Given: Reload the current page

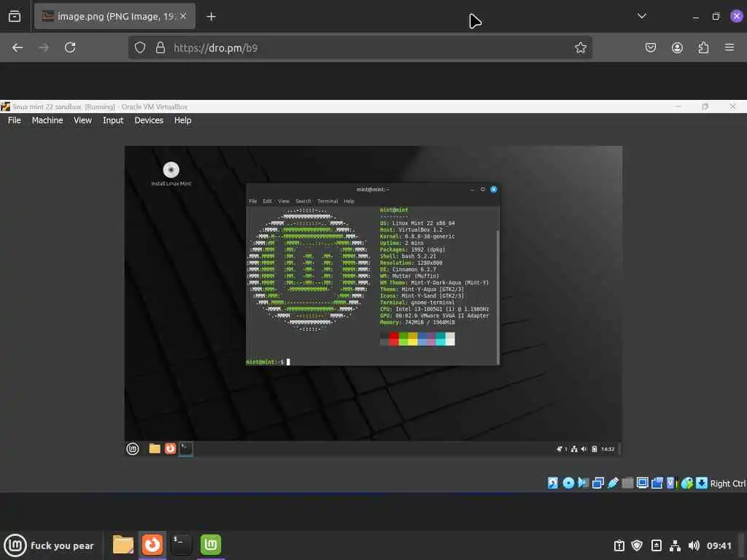Looking at the screenshot, I should (70, 47).
